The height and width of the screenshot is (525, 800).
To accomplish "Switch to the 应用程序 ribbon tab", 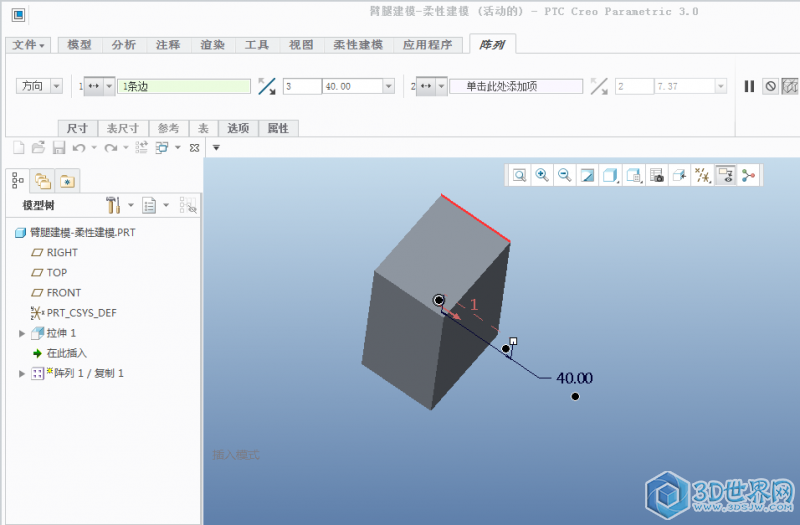I will tap(428, 45).
